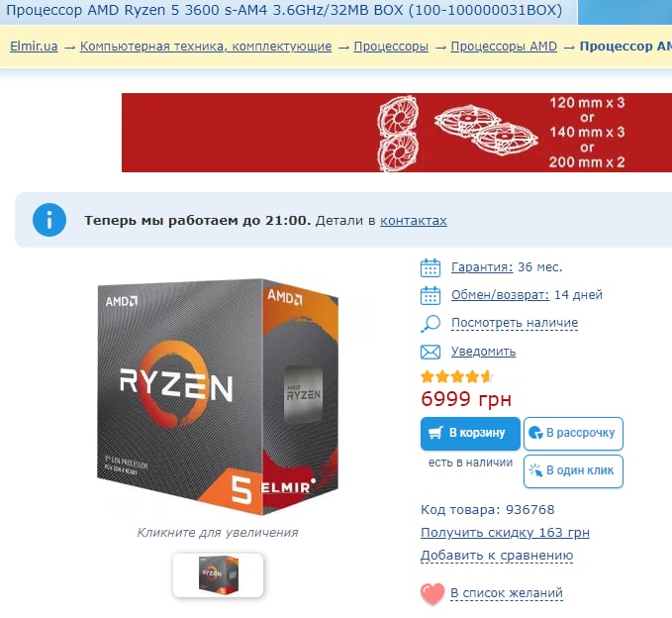Viewport: 672px width, 618px height.
Task: Click the calendar icon beside Гарантия
Action: (x=431, y=267)
